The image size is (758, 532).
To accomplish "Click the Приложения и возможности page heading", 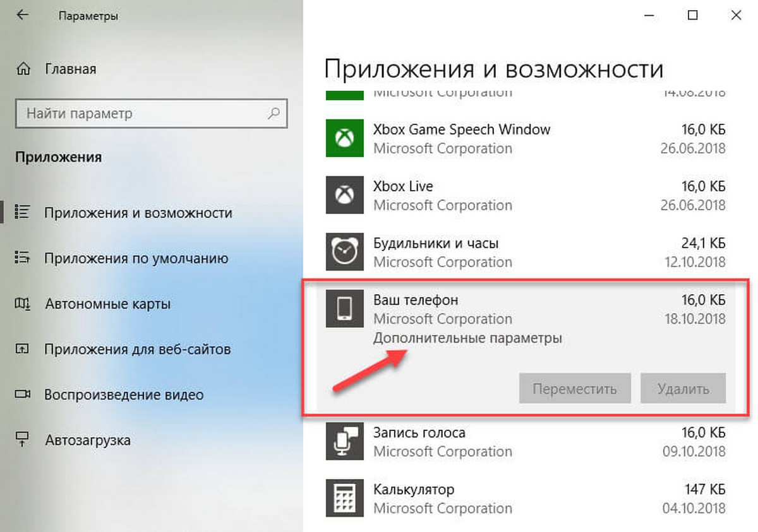I will 494,69.
